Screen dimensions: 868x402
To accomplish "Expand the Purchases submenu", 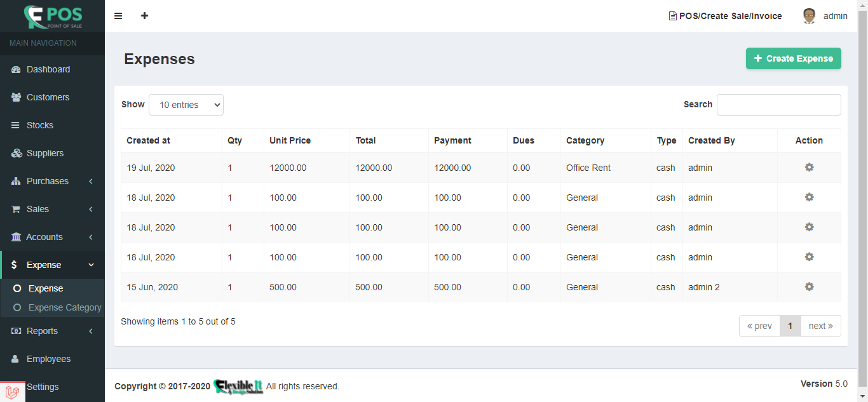I will pyautogui.click(x=48, y=181).
